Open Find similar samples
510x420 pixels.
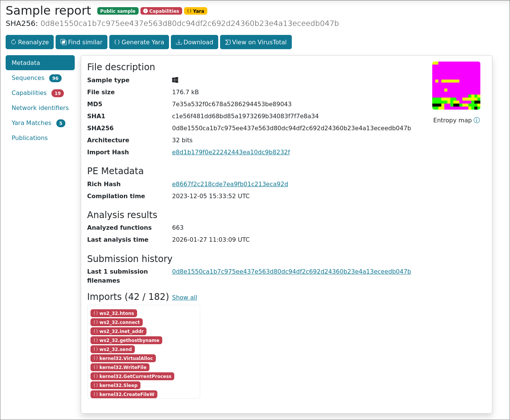point(81,42)
